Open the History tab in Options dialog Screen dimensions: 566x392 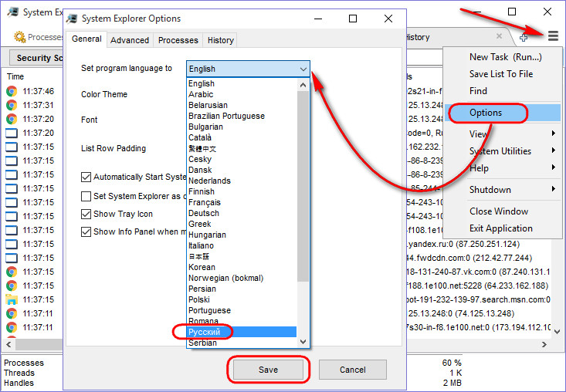(x=221, y=40)
